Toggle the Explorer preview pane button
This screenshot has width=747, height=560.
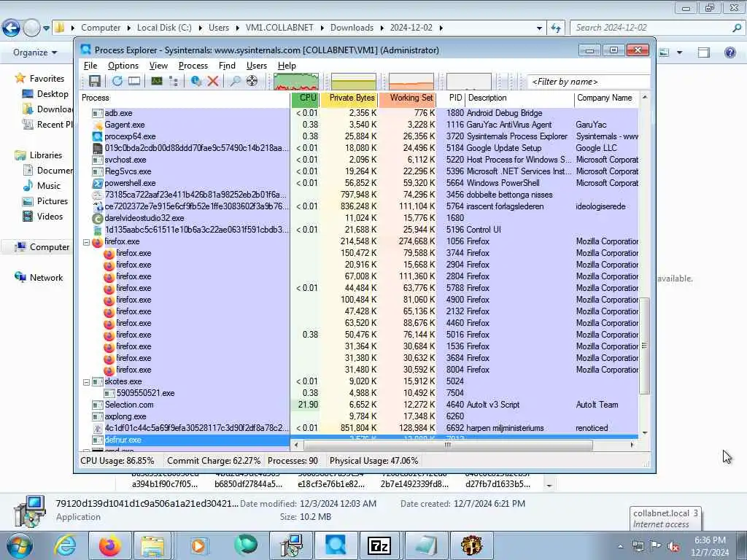704,52
